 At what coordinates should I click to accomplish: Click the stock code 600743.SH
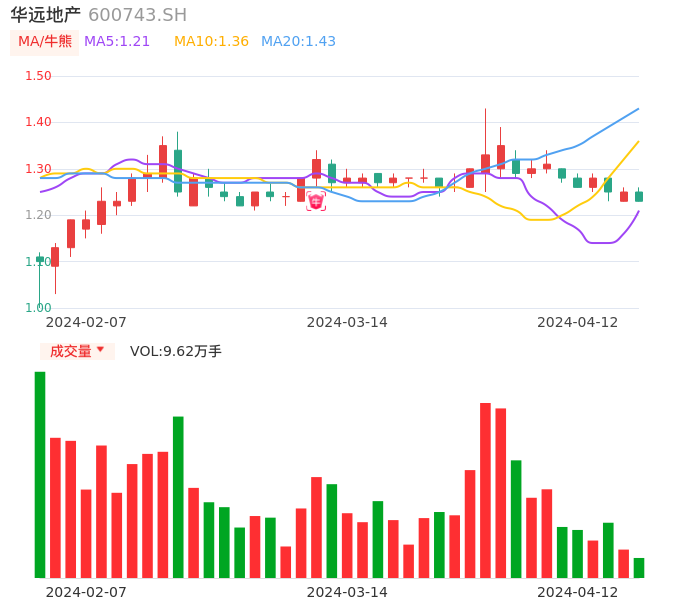[137, 15]
